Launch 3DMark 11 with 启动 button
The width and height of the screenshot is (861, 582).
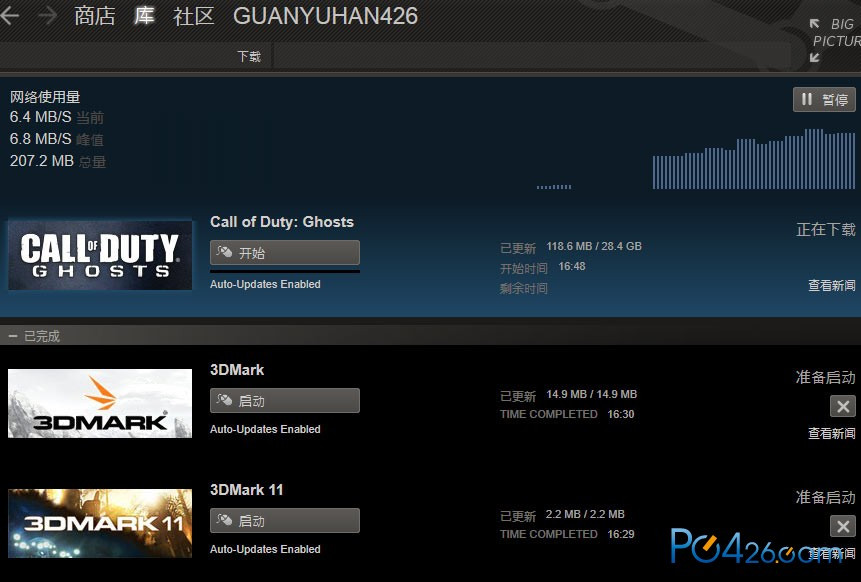[284, 521]
